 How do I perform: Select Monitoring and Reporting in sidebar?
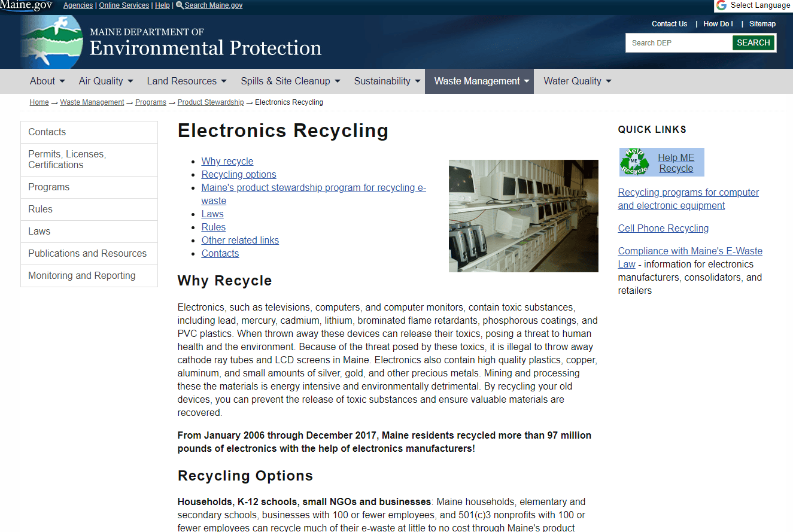pos(89,276)
